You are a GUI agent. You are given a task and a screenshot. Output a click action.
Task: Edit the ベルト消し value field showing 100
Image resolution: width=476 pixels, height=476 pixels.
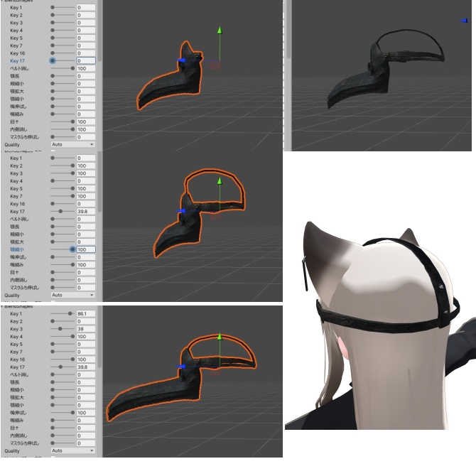click(86, 68)
